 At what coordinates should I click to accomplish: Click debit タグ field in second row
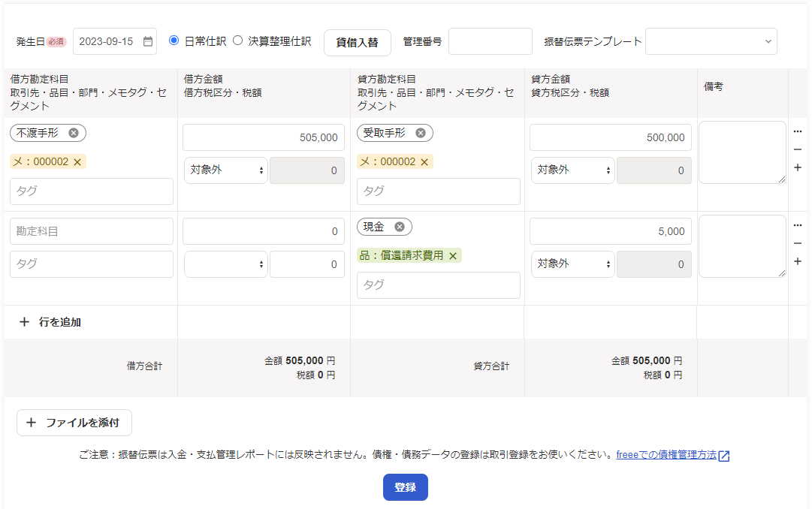pyautogui.click(x=92, y=264)
